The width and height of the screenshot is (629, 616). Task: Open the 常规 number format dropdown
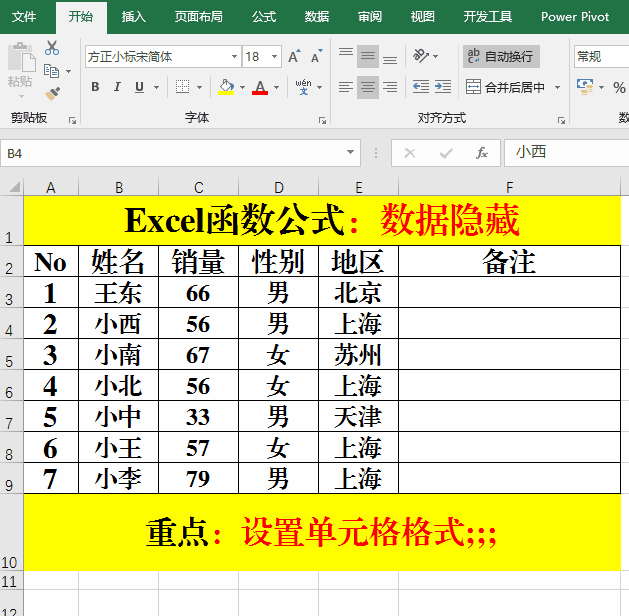(601, 57)
